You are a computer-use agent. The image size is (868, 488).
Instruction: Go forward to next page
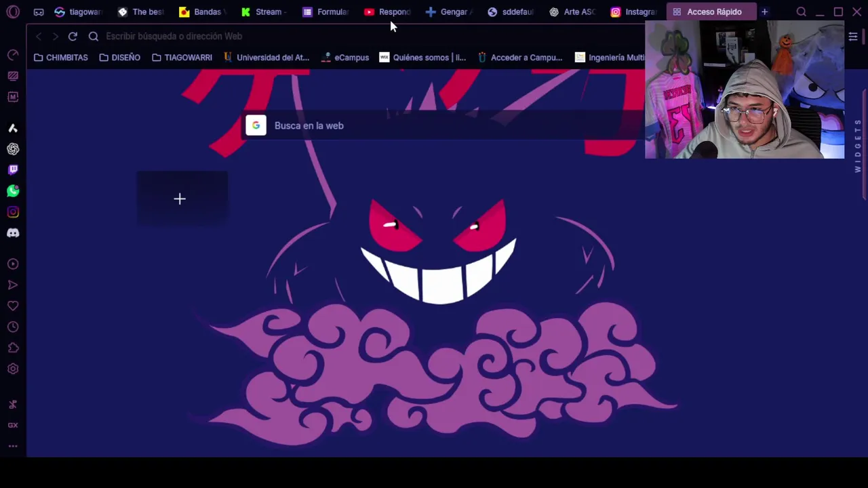[55, 37]
